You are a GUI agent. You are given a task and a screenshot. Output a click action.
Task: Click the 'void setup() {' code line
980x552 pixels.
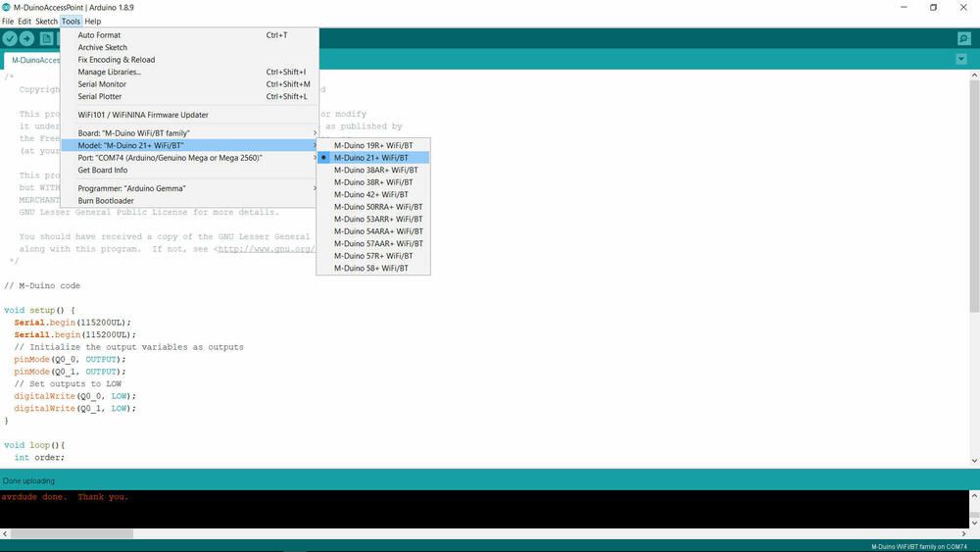point(39,310)
